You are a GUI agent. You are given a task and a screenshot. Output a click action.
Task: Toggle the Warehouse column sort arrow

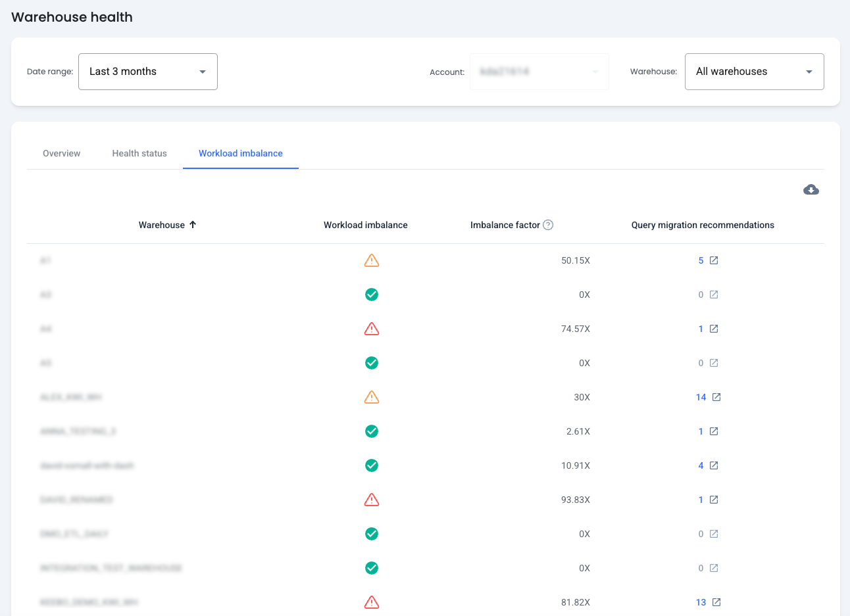193,225
